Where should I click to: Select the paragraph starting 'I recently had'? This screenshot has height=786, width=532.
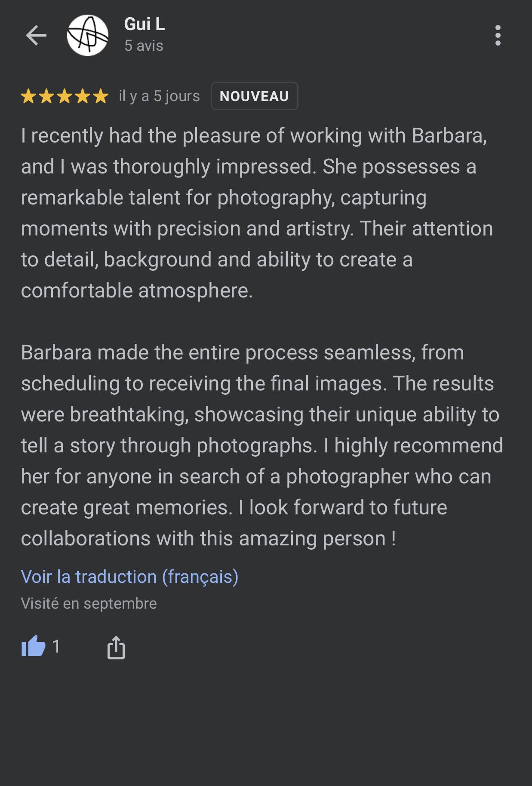click(257, 213)
